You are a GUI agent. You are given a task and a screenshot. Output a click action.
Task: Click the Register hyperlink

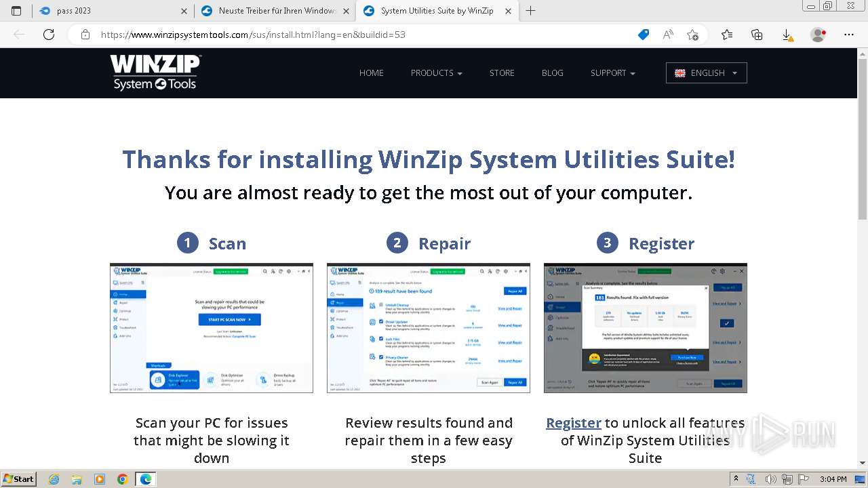pyautogui.click(x=574, y=423)
